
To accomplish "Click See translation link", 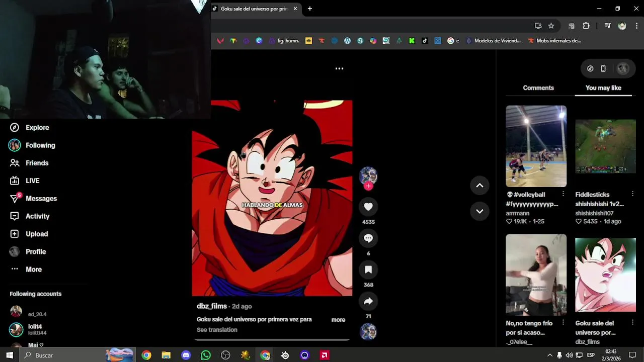I will pyautogui.click(x=217, y=330).
